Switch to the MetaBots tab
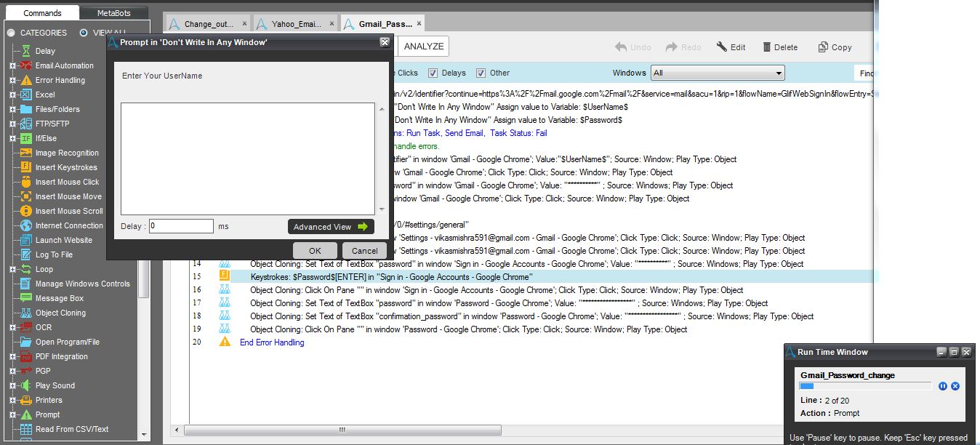Screen dimensions: 980x445 pyautogui.click(x=113, y=13)
